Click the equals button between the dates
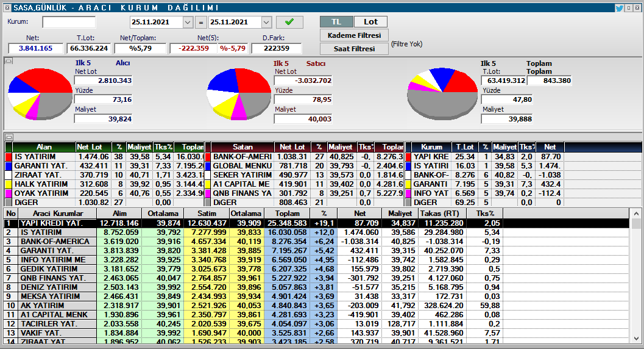 (200, 22)
